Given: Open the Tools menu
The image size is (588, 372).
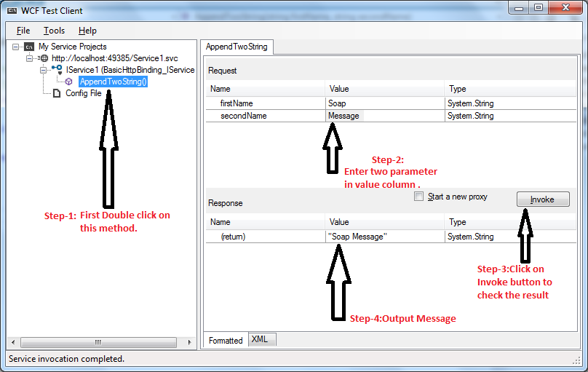Looking at the screenshot, I should click(54, 31).
